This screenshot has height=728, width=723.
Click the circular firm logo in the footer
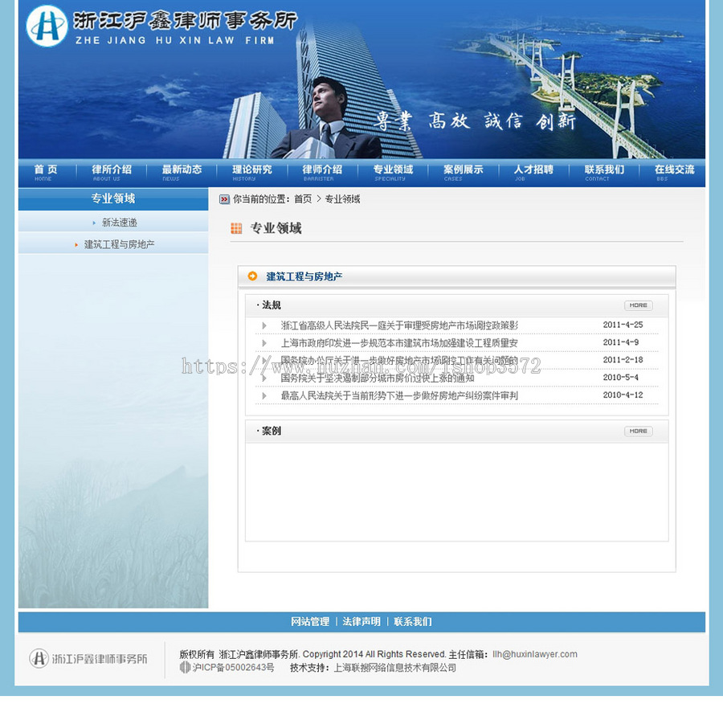tap(39, 657)
